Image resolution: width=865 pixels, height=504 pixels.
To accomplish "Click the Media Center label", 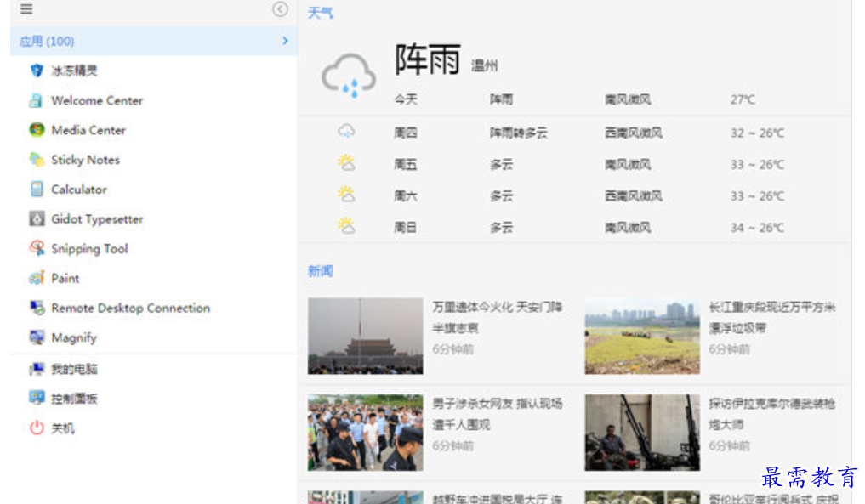I will (88, 130).
